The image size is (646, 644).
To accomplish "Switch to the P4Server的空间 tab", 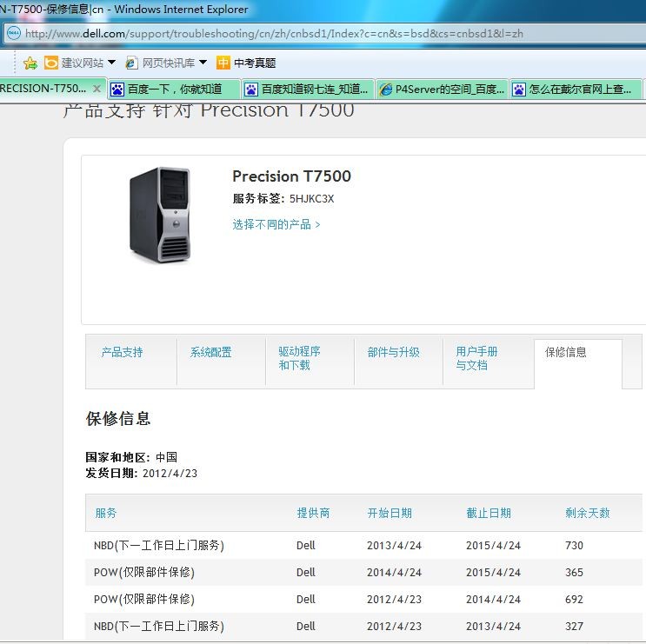I will tap(442, 89).
